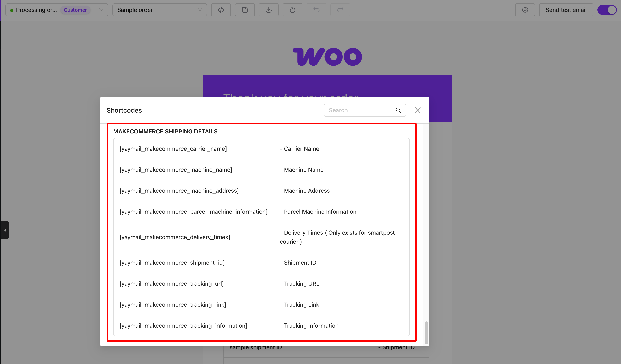Click the undo arrow icon

click(x=316, y=10)
